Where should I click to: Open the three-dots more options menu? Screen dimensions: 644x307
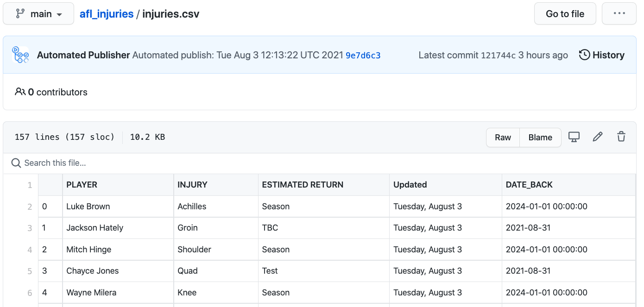pyautogui.click(x=619, y=14)
